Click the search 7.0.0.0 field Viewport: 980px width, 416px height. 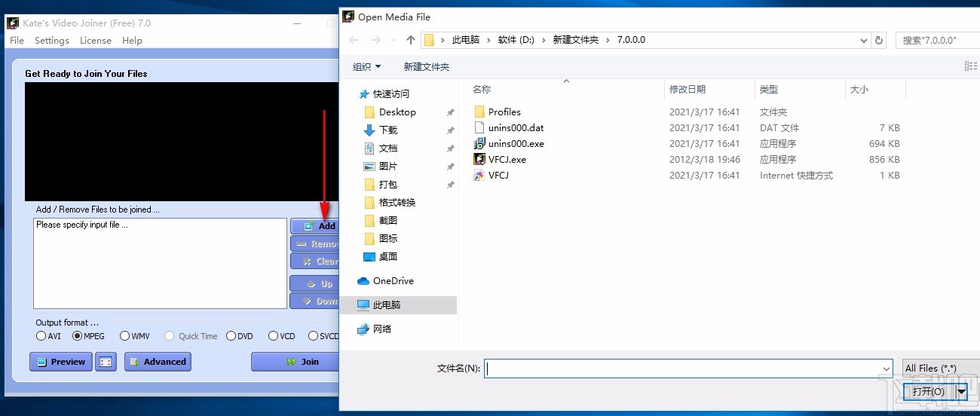click(938, 40)
